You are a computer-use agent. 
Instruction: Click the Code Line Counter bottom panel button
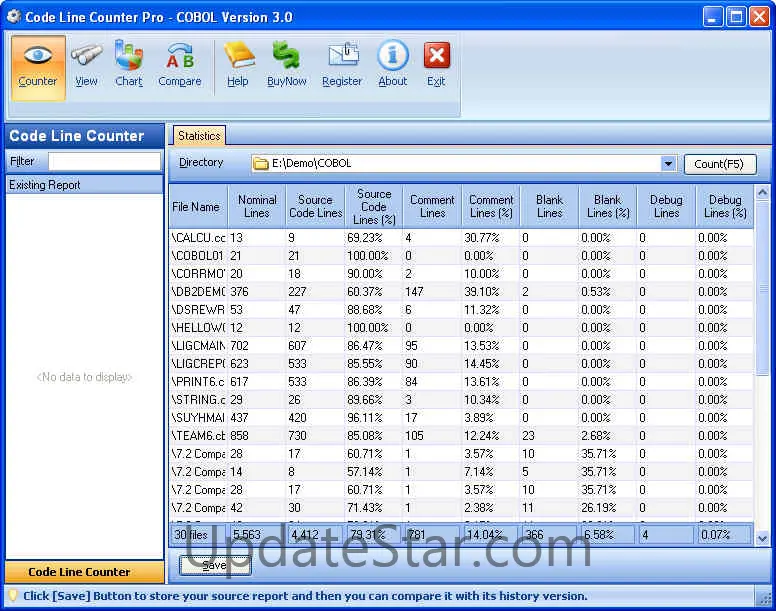coord(85,572)
